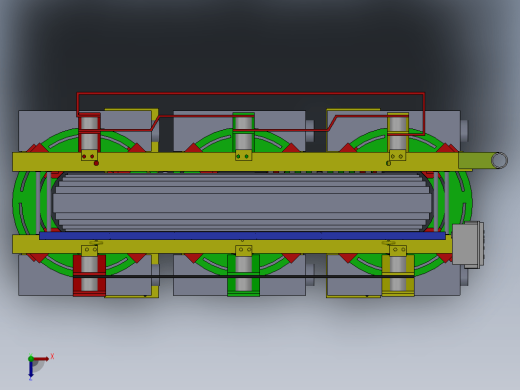This screenshot has width=520, height=390.
Task: Select the blue bar under the finned cylinder
Action: (x=242, y=236)
